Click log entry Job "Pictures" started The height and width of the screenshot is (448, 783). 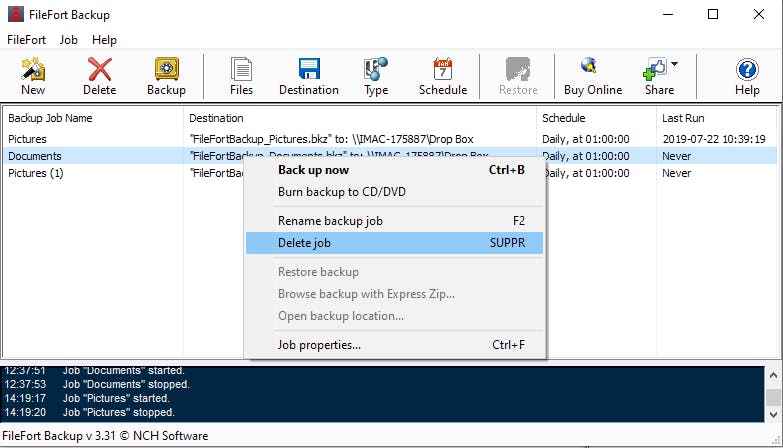tap(116, 399)
